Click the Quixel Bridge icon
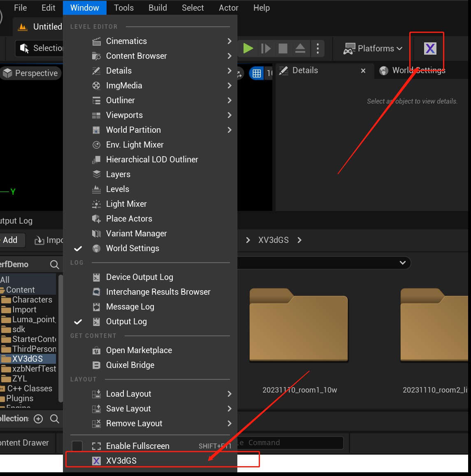This screenshot has height=476, width=471. pos(96,365)
